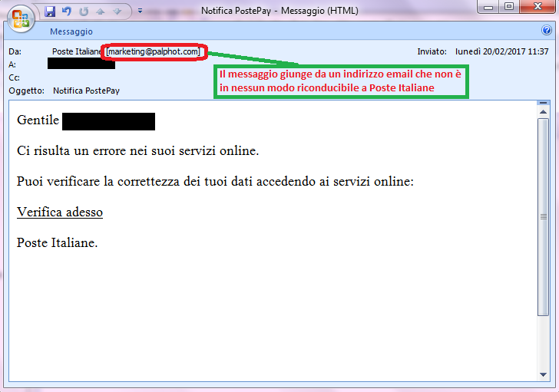Click the sent date lunedì 20/02/2017 11:37
The image size is (559, 392).
pyautogui.click(x=501, y=51)
